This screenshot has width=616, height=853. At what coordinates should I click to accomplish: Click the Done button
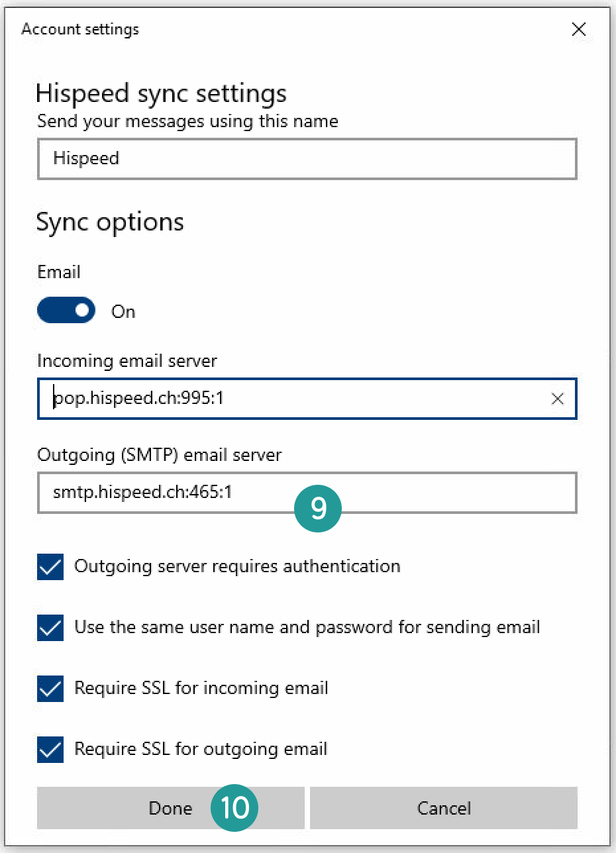[171, 808]
